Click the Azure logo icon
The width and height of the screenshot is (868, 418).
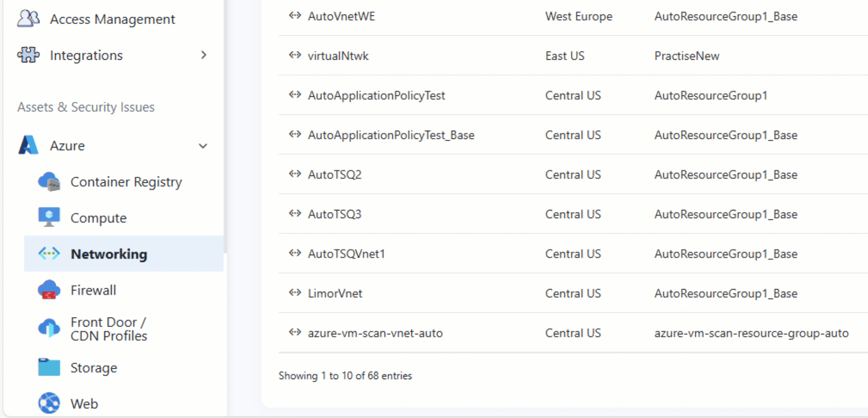28,145
